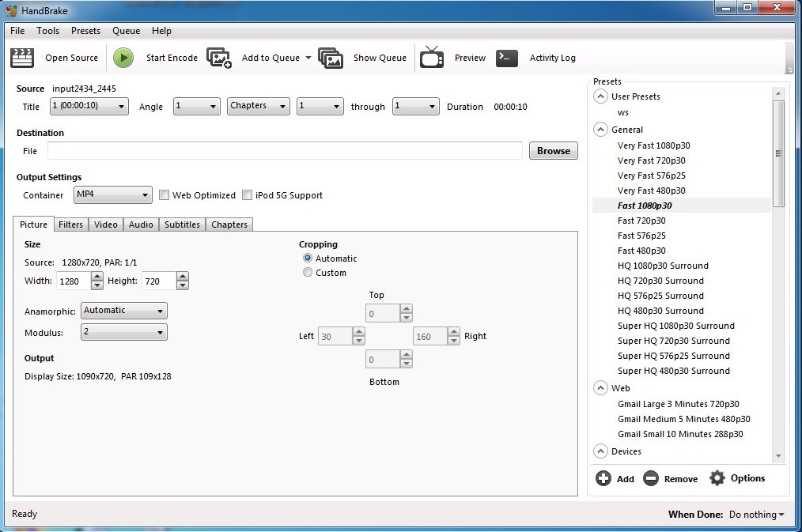
Task: Select the ws user preset
Action: [623, 112]
